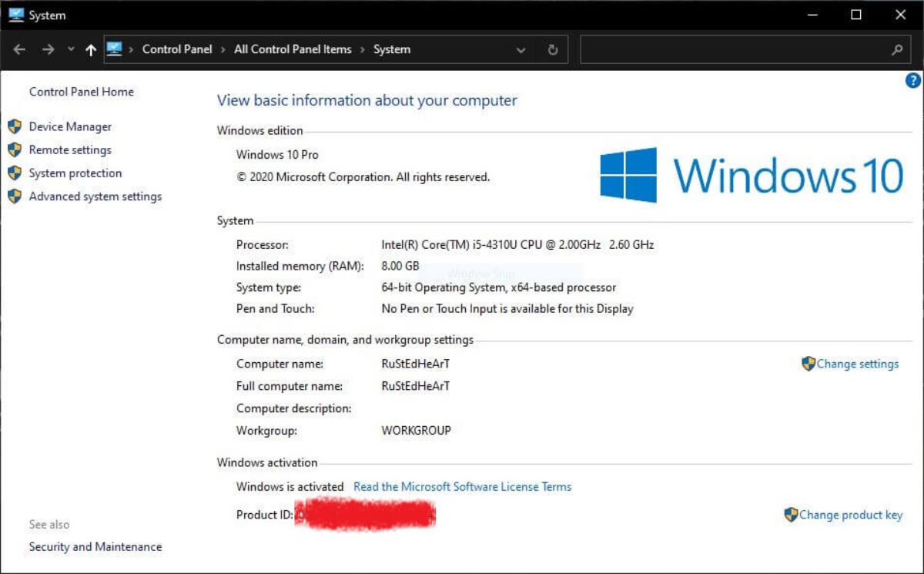The width and height of the screenshot is (924, 574).
Task: Click the shield icon beside Remote settings
Action: (x=15, y=149)
